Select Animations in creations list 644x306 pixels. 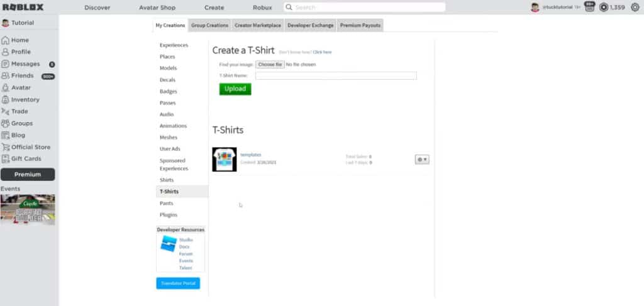pos(174,126)
